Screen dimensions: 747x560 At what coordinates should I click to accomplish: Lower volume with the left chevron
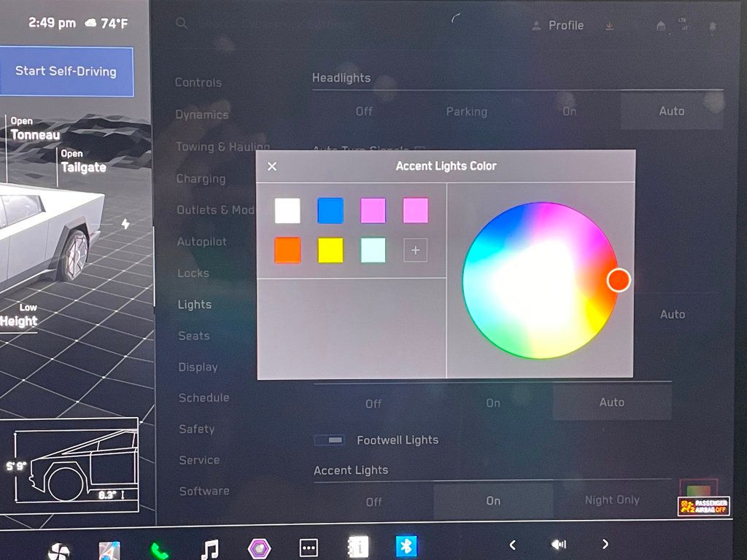[x=513, y=545]
